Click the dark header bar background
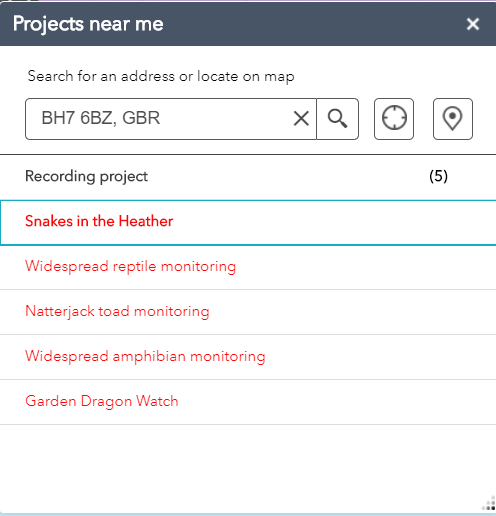 click(x=300, y=24)
